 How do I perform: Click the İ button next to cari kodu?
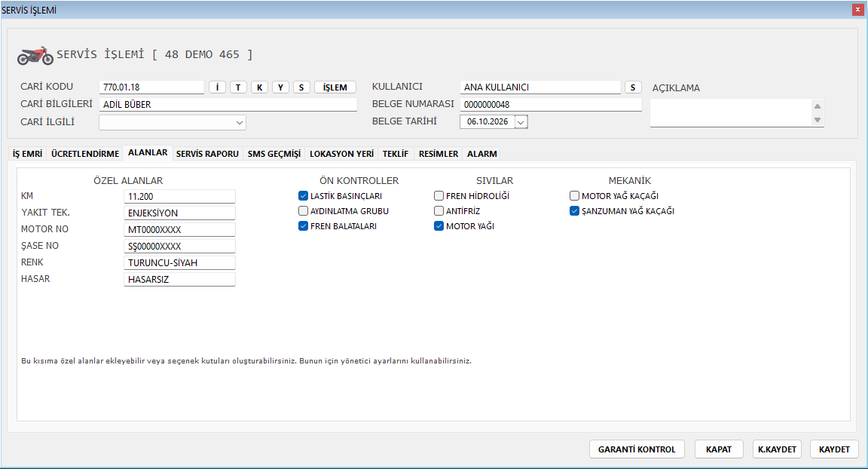[218, 87]
